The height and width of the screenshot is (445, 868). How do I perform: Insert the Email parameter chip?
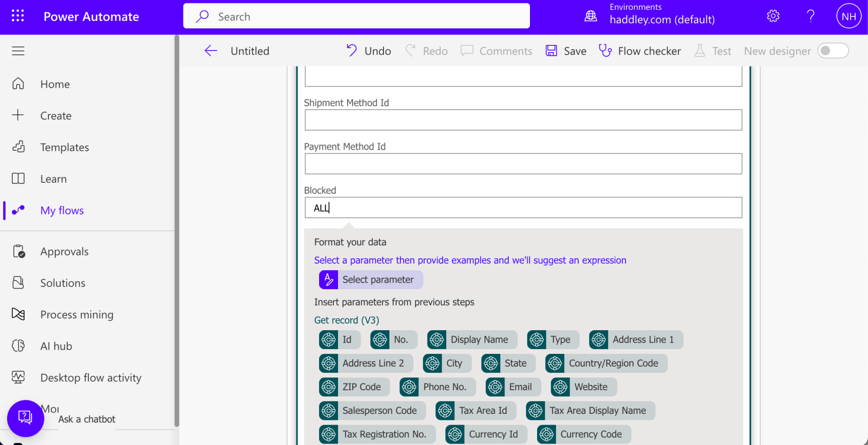(x=513, y=387)
